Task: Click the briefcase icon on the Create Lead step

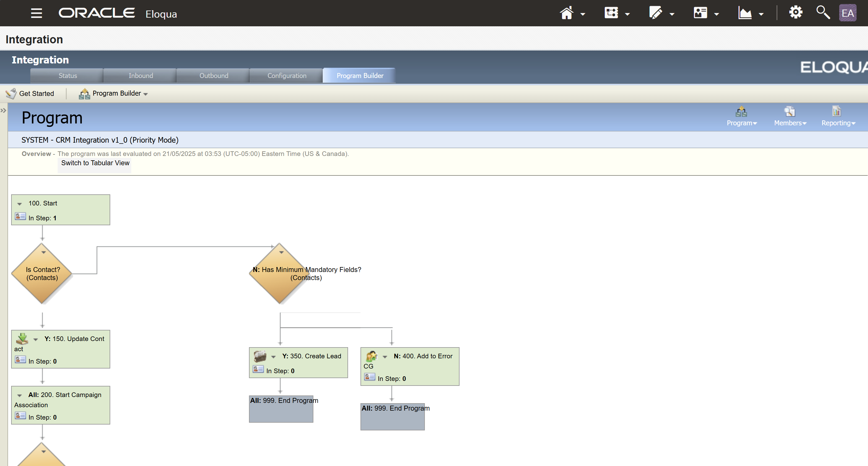Action: (x=259, y=357)
